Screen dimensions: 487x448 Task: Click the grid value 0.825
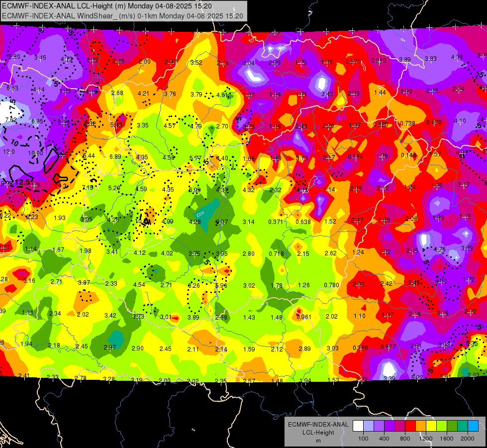coord(381,124)
